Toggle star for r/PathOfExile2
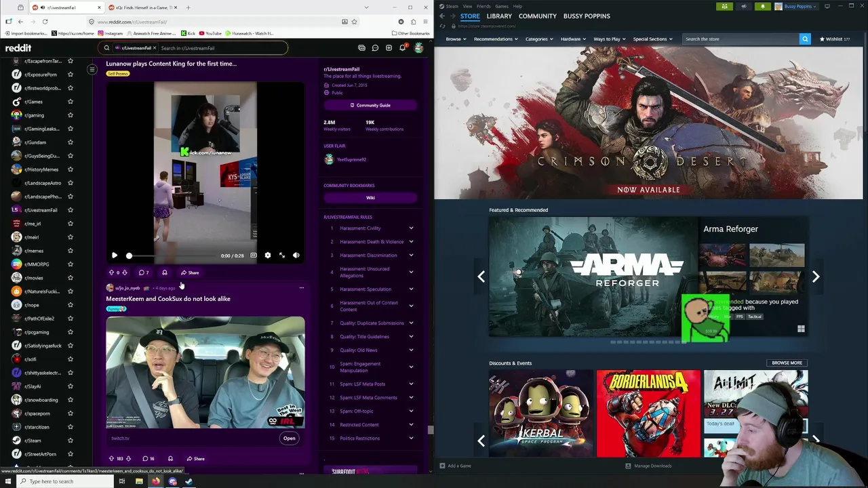This screenshot has width=868, height=488. coord(70,319)
